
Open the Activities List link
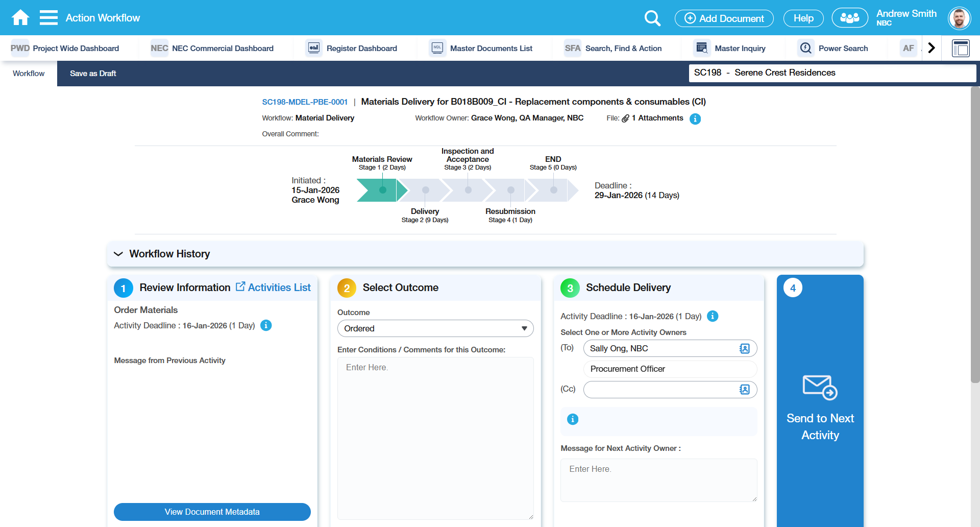tap(273, 288)
